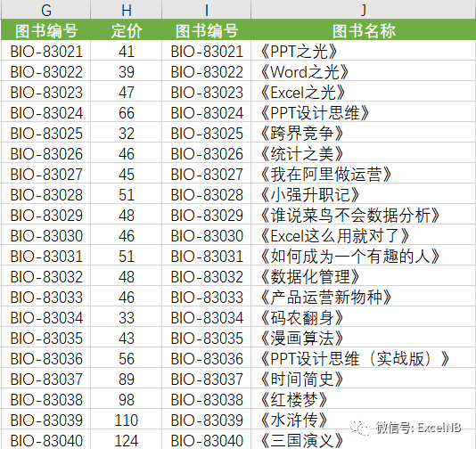476x449 pixels.
Task: Select cell 《Excel这么用就对了》
Action: point(364,235)
